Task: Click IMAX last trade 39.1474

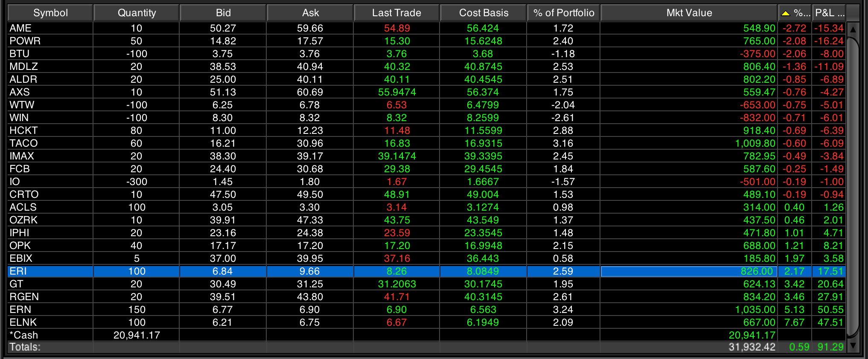Action: pyautogui.click(x=397, y=156)
